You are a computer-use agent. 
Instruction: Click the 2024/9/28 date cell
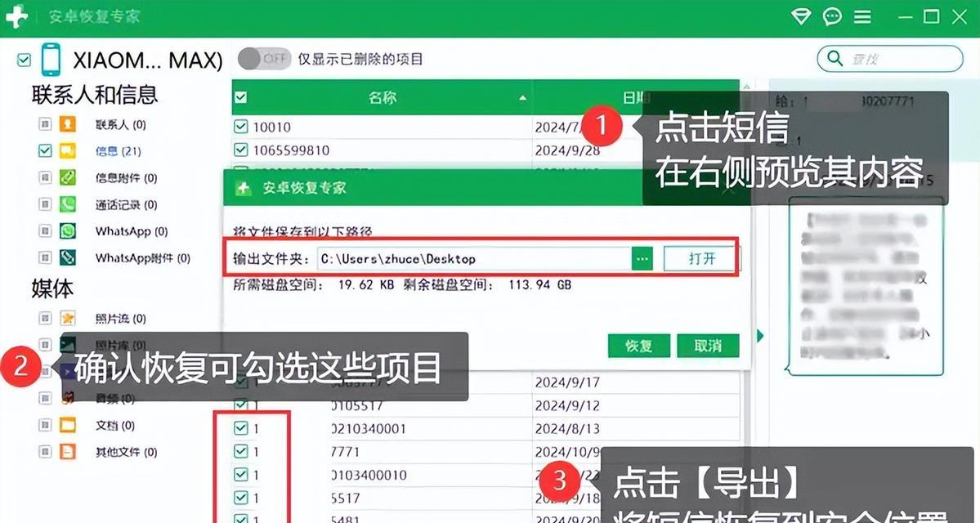(x=567, y=150)
